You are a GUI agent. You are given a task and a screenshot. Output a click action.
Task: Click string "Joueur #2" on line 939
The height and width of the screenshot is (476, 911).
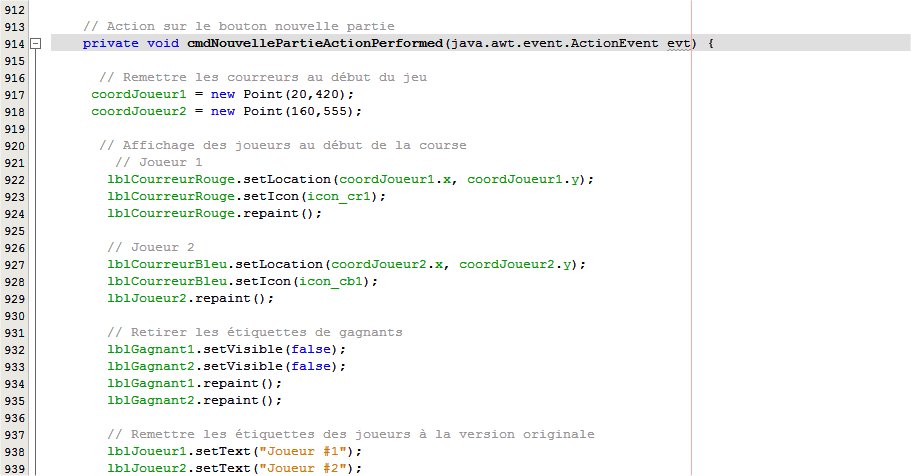click(x=303, y=468)
